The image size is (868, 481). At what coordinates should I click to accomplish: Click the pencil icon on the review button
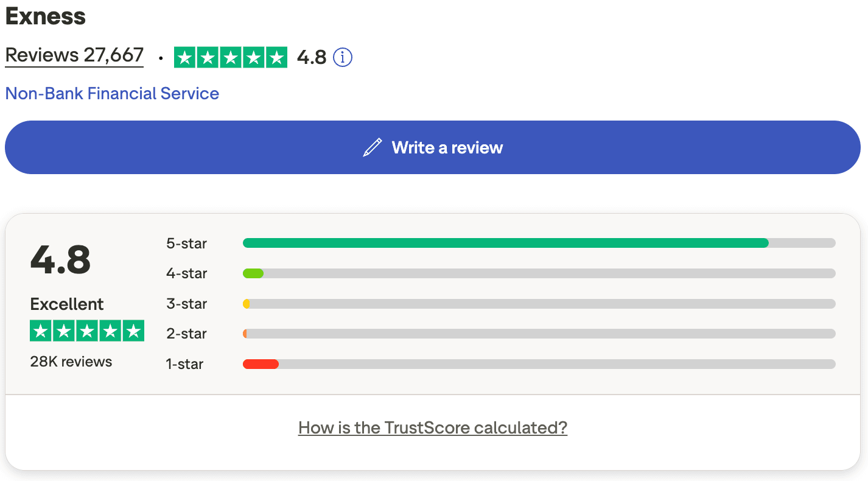click(373, 147)
